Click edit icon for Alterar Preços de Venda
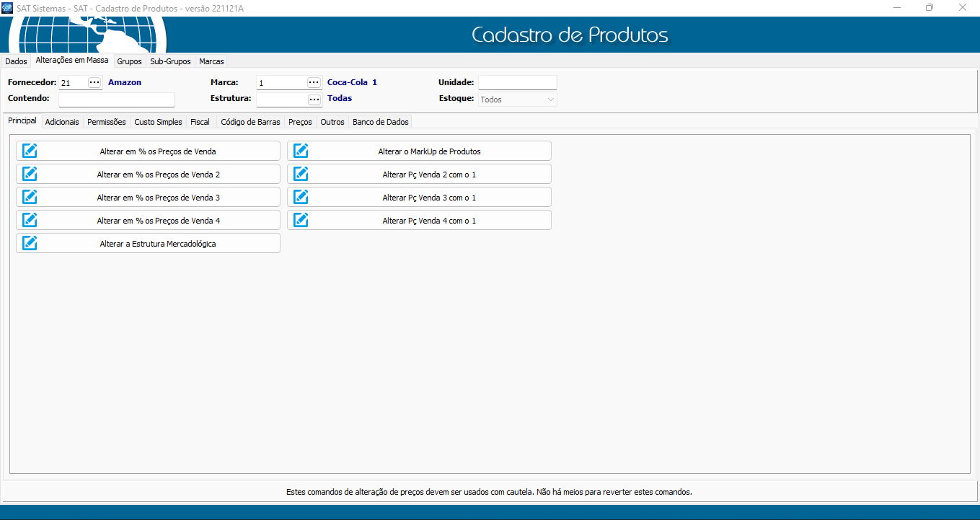 pyautogui.click(x=30, y=151)
